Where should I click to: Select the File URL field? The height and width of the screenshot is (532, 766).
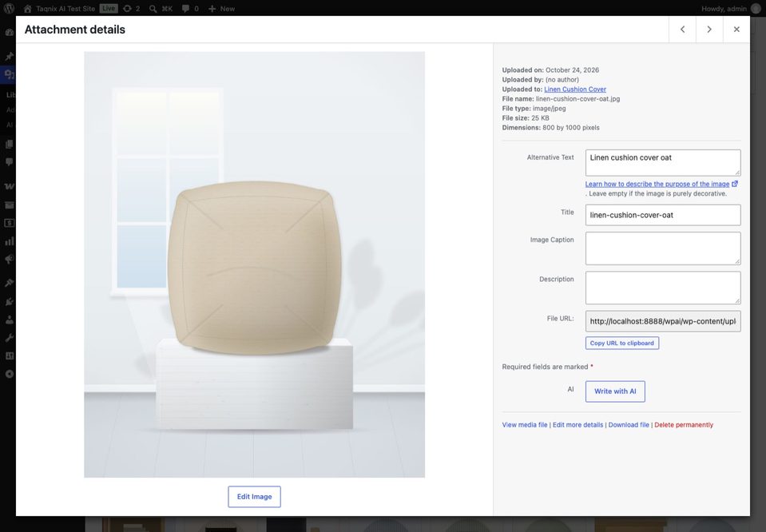click(663, 321)
